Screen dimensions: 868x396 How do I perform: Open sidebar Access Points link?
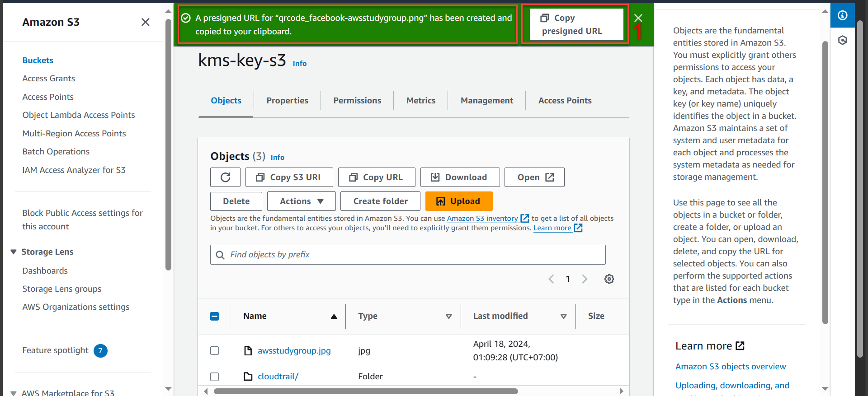(x=48, y=97)
